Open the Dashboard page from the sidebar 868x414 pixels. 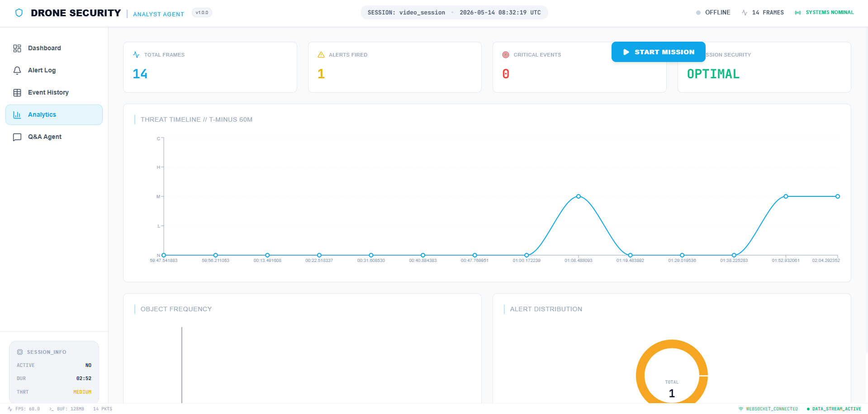(x=54, y=48)
